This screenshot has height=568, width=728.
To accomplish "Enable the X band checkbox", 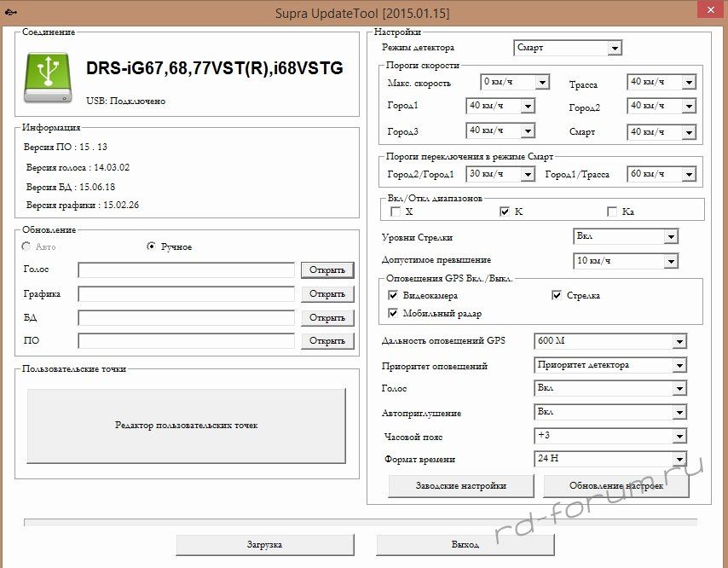I will [396, 212].
